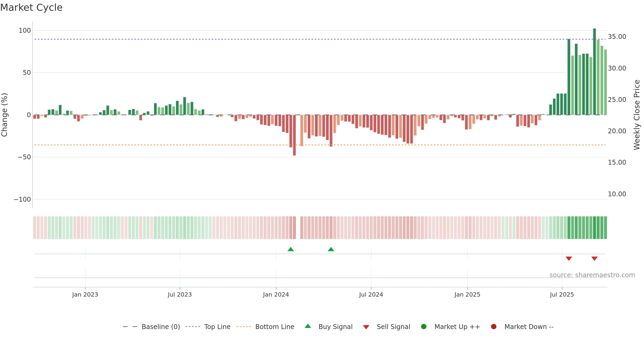Click the Change (%) y-axis title
The width and height of the screenshot is (644, 362).
4,115
